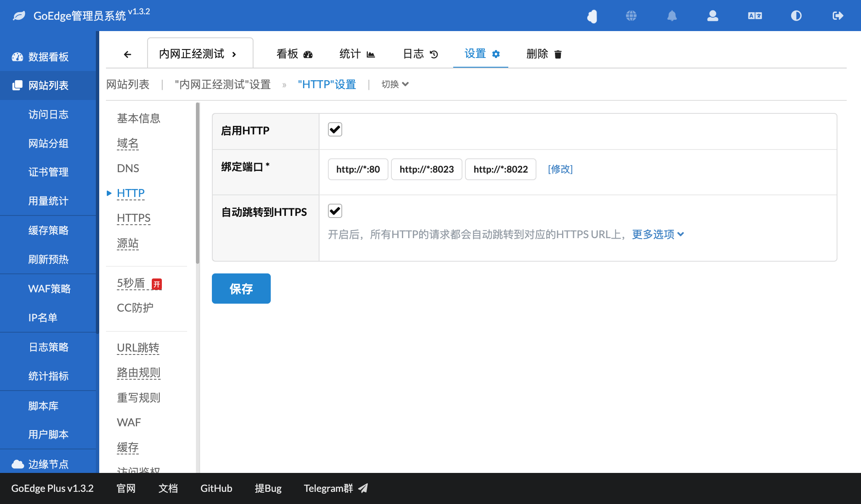Open the user profile icon
The width and height of the screenshot is (861, 504).
point(713,16)
